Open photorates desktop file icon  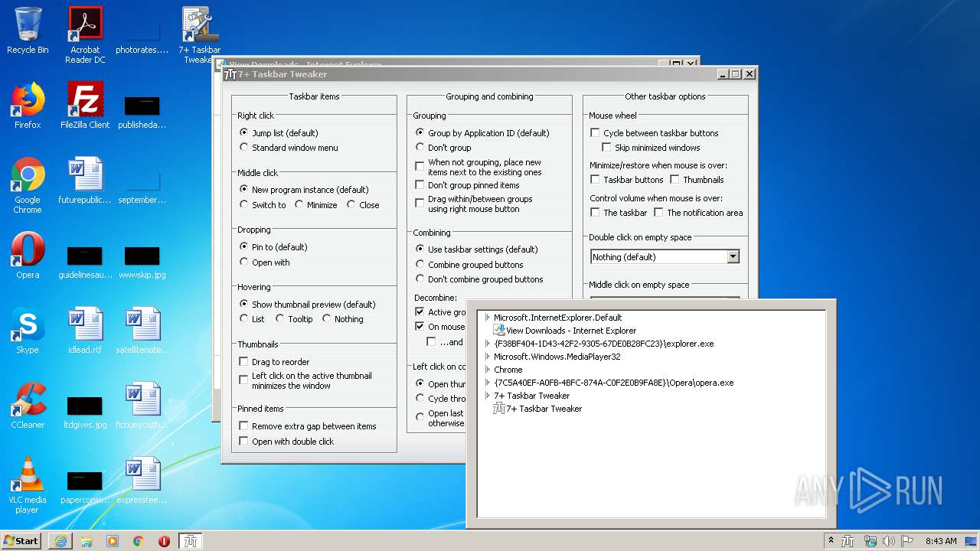(142, 35)
